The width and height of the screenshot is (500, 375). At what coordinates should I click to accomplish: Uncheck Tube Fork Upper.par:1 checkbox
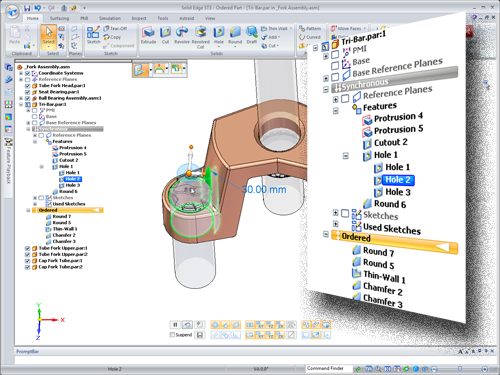(28, 248)
